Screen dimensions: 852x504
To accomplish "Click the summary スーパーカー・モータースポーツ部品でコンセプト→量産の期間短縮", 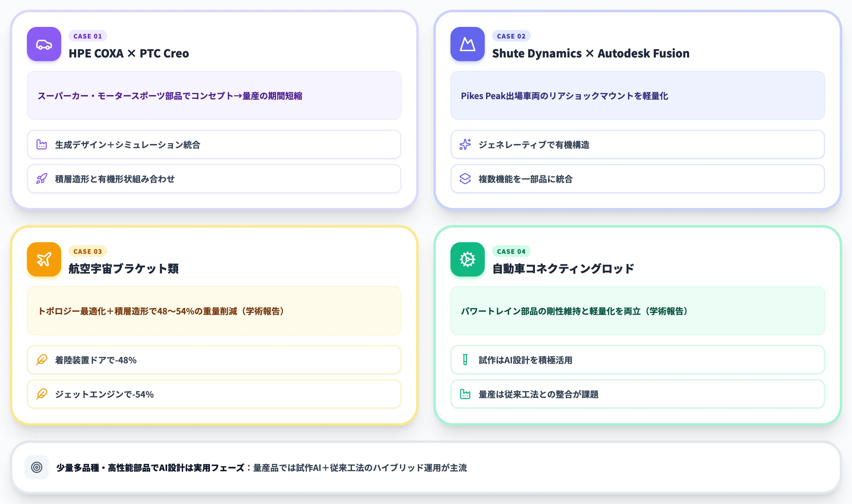I will pos(170,96).
